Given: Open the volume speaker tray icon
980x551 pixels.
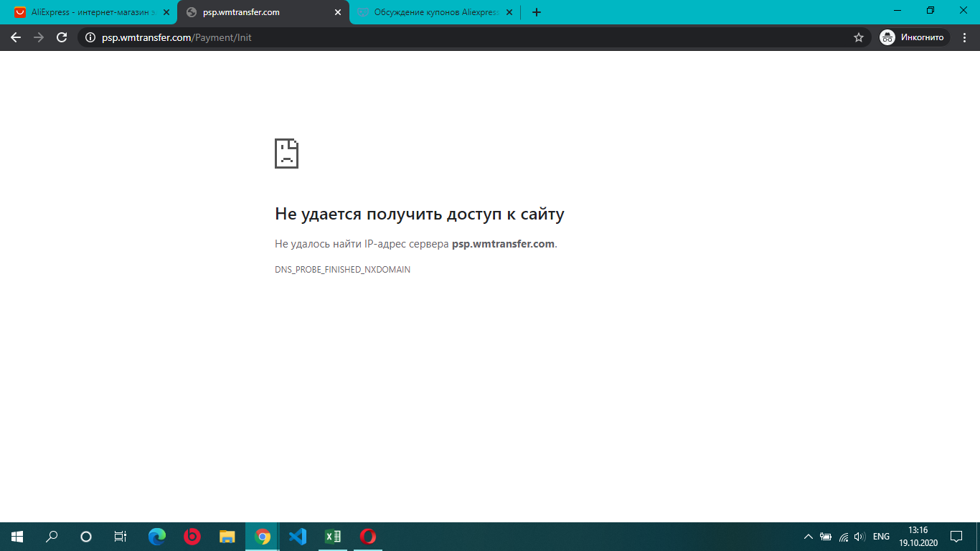Looking at the screenshot, I should click(x=860, y=536).
